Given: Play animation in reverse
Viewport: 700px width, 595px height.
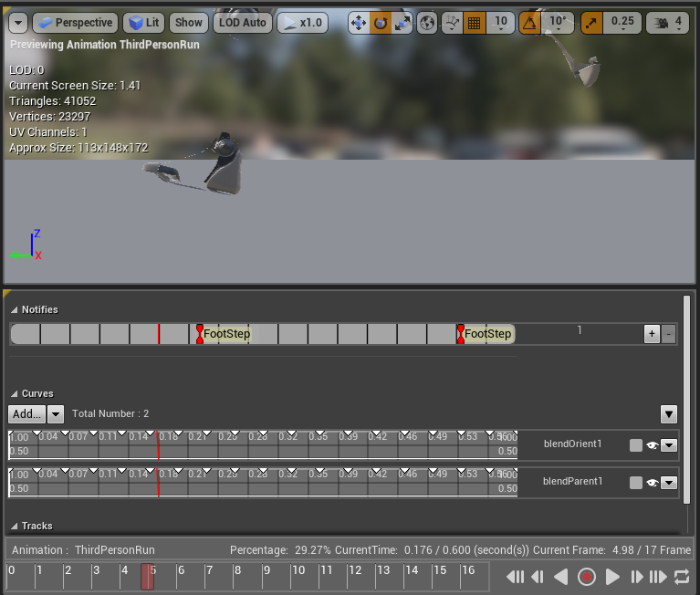Looking at the screenshot, I should pos(561,577).
